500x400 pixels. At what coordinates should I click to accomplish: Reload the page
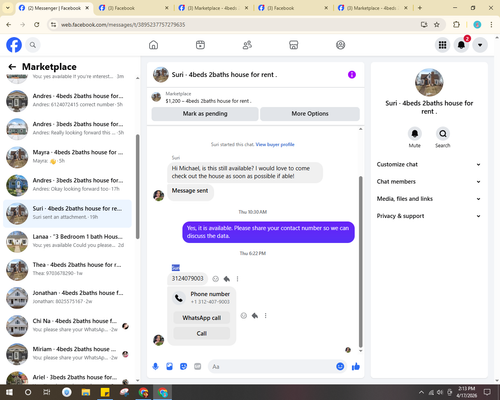click(37, 25)
